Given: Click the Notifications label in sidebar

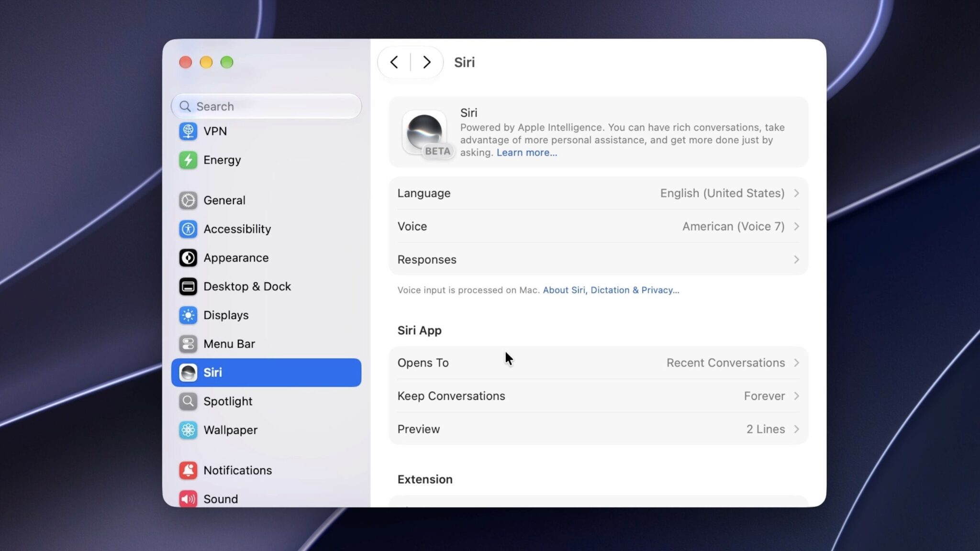Looking at the screenshot, I should 237,471.
